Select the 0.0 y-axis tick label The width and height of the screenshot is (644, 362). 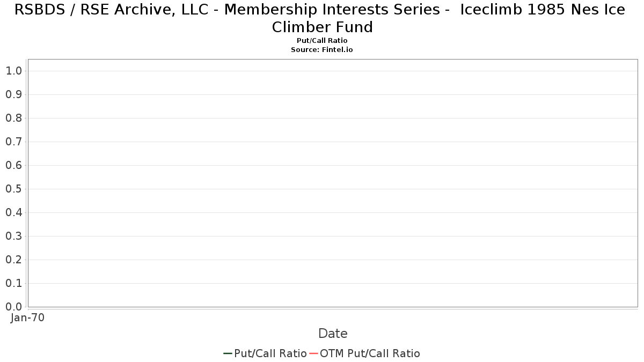coord(13,307)
